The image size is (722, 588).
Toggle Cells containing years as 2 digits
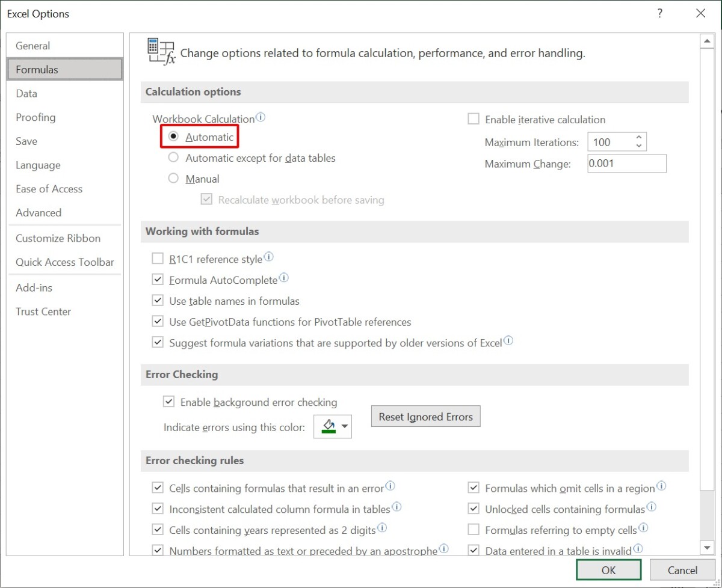point(158,530)
